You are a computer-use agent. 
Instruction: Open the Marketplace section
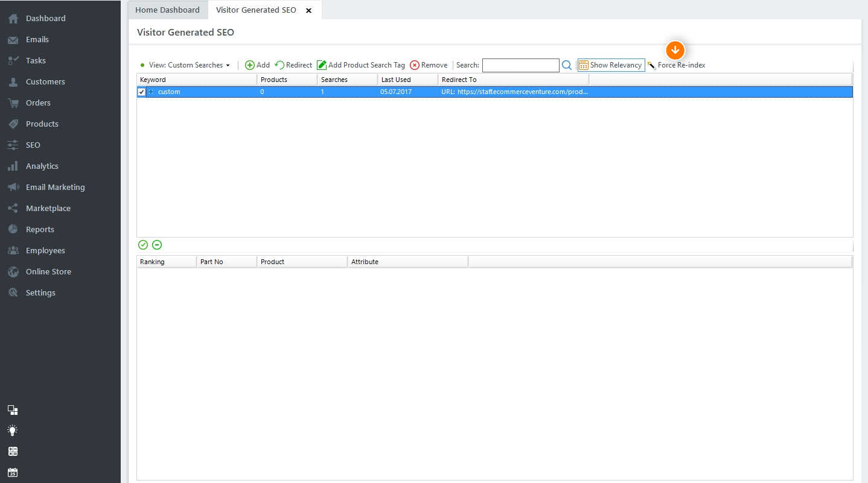point(48,208)
